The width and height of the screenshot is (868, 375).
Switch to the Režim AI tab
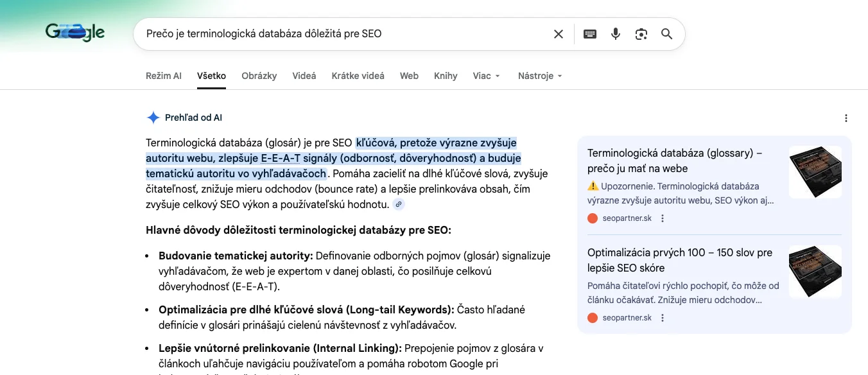(164, 76)
